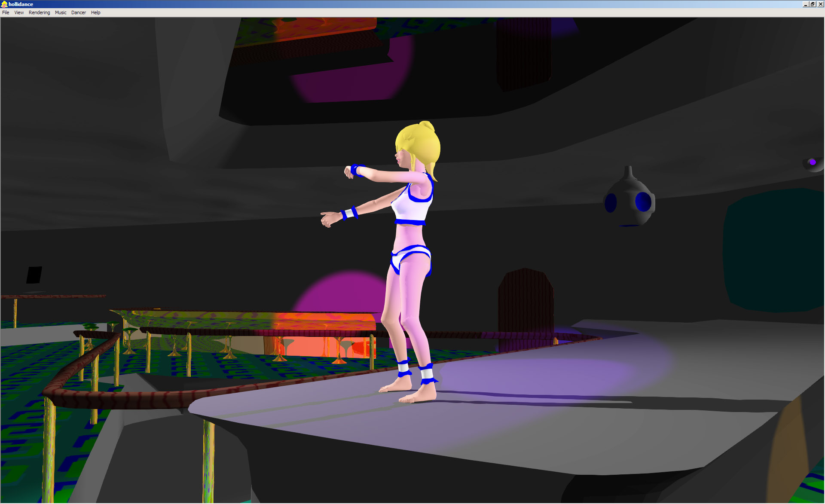
Task: Click the hollidance app icon in title bar
Action: [4, 4]
